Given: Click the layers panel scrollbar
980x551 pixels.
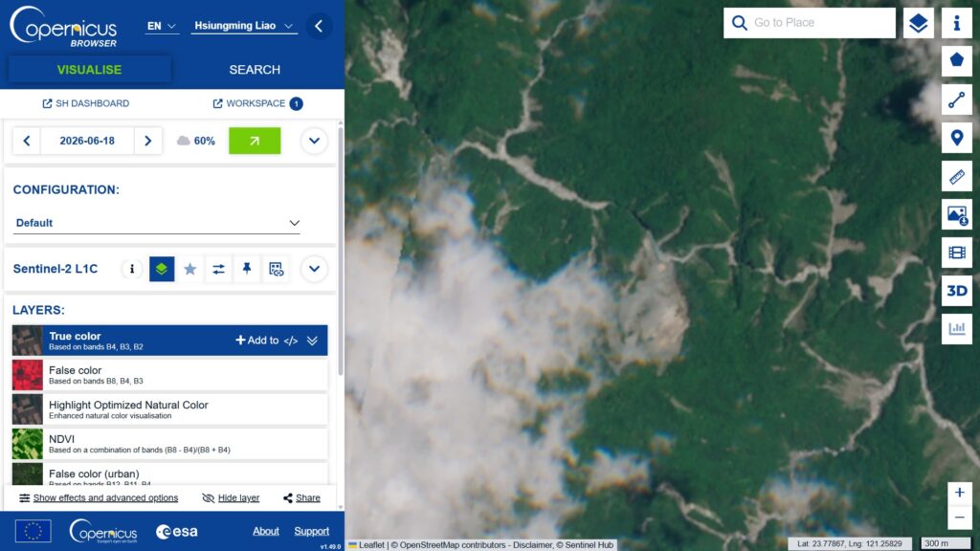Looking at the screenshot, I should [341, 250].
